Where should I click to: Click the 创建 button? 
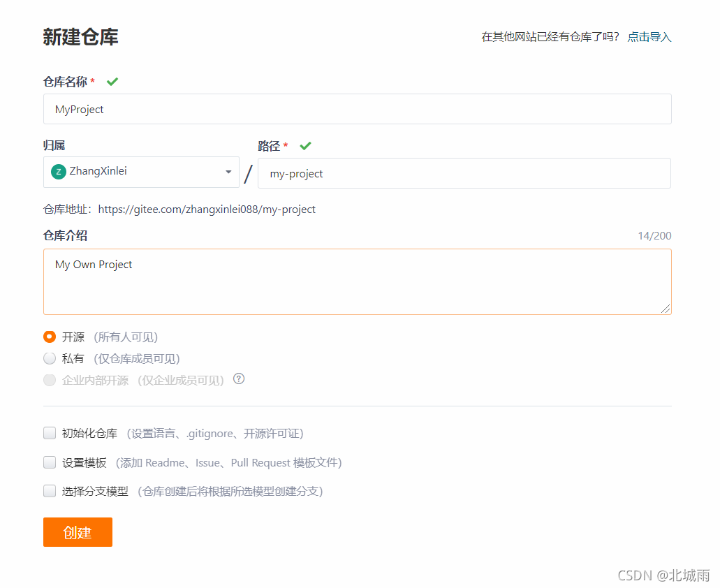pyautogui.click(x=77, y=531)
